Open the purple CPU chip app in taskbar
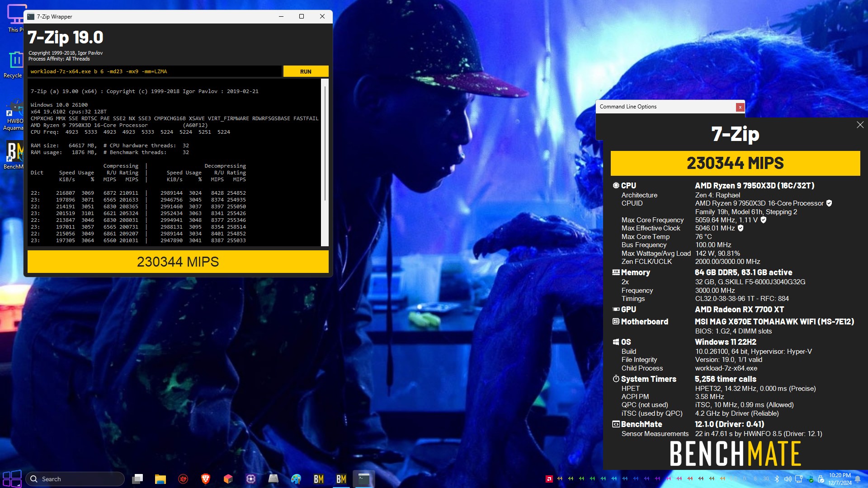868x488 pixels. [x=250, y=479]
